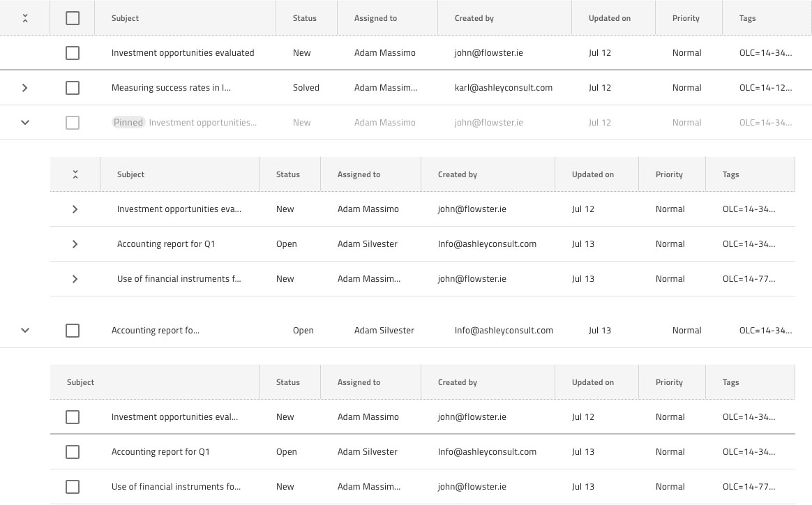
Task: Click the top Updated on column header
Action: point(610,18)
